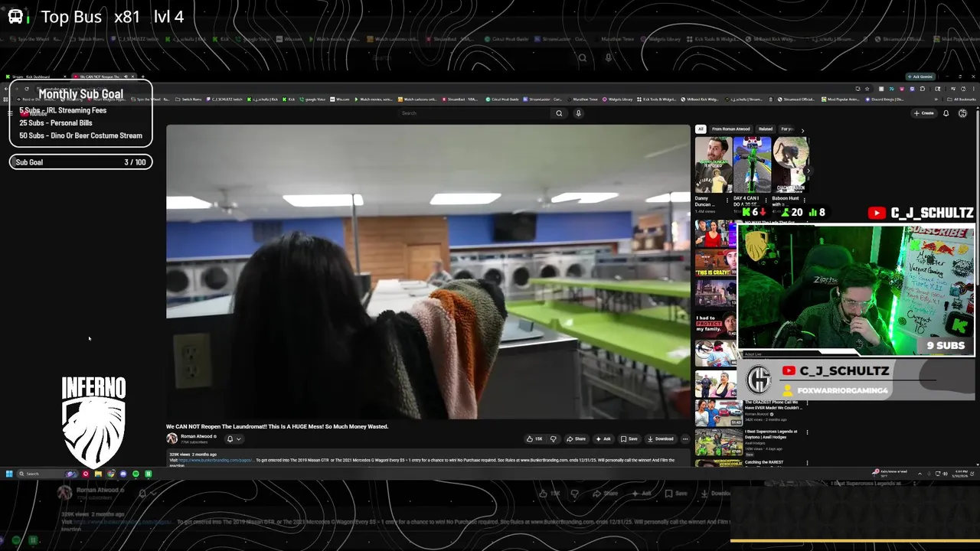Click the Windows Start button

click(x=9, y=474)
